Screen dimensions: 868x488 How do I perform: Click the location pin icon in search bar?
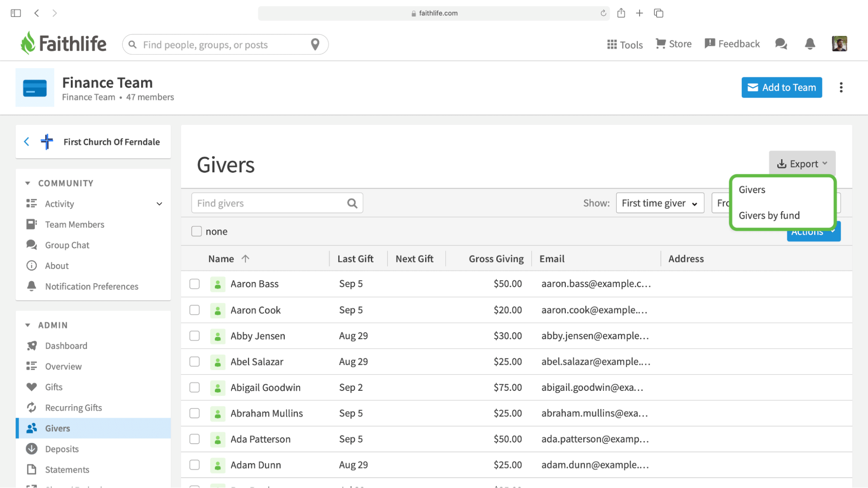point(315,44)
